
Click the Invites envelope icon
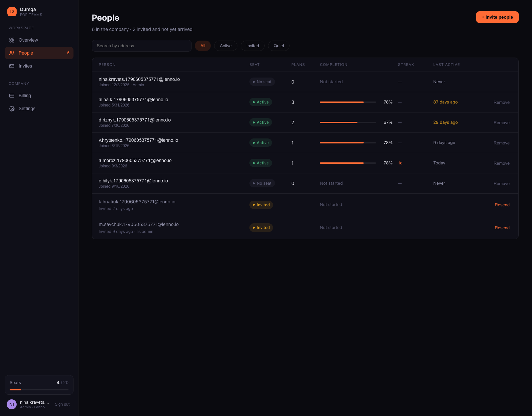[12, 66]
